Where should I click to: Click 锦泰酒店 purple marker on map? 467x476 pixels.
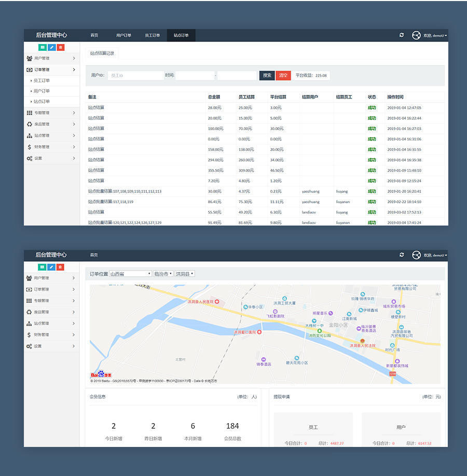pos(264,359)
